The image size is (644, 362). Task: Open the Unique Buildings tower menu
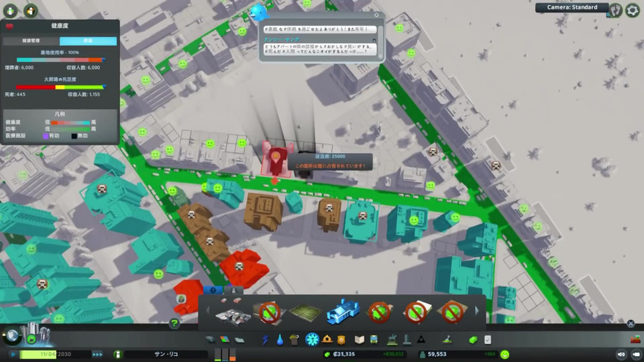[x=407, y=339]
